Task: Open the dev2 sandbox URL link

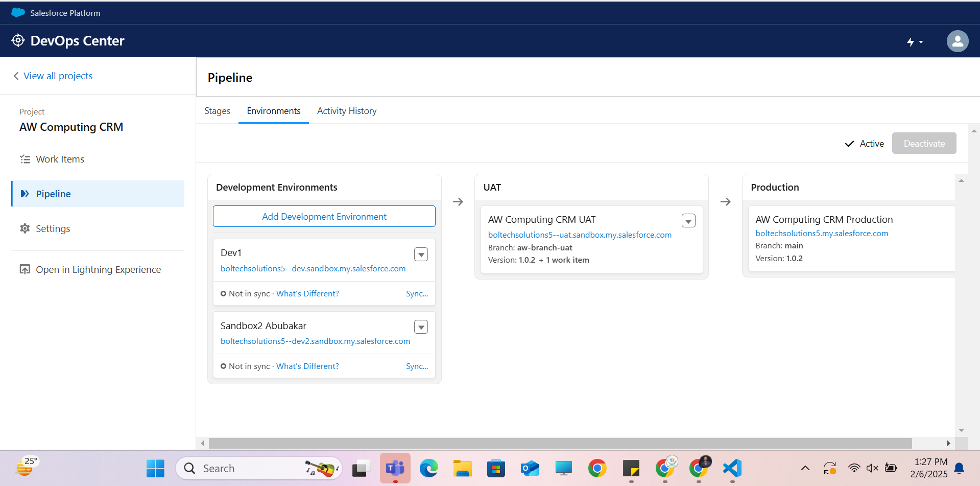Action: click(x=315, y=341)
